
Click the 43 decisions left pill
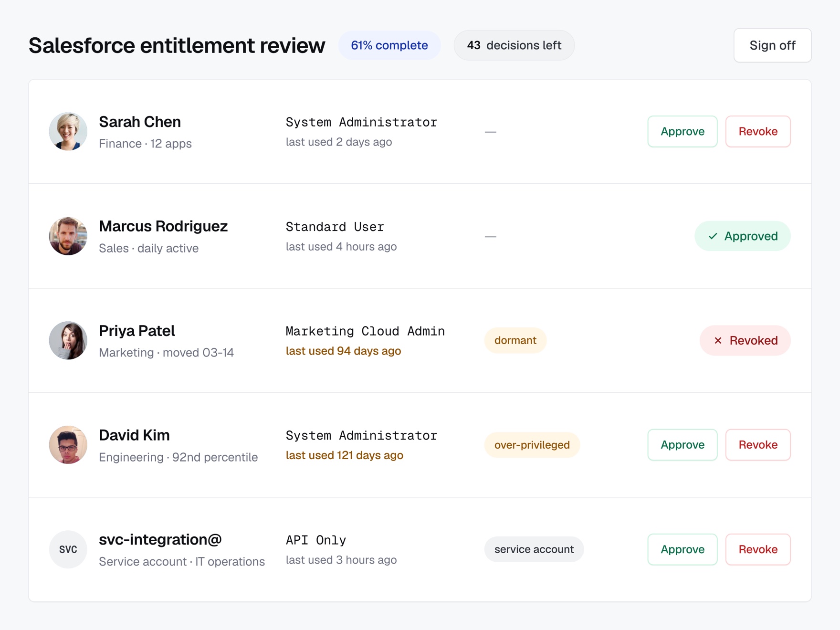pos(514,45)
